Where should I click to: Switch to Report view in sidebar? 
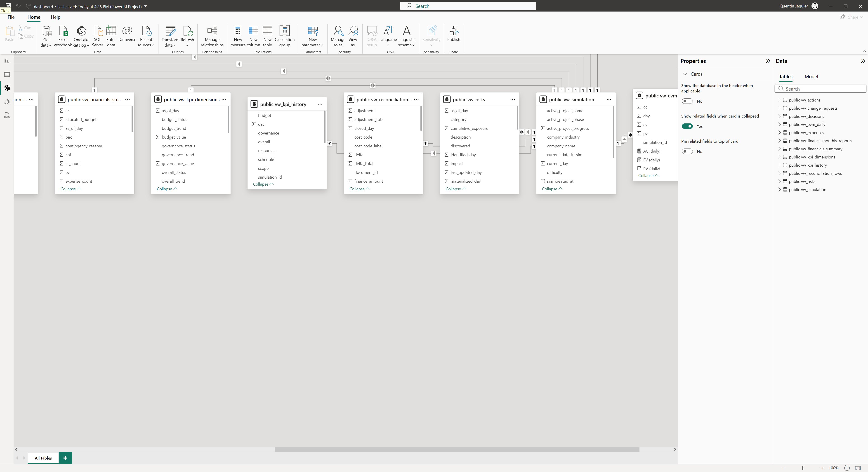7,61
